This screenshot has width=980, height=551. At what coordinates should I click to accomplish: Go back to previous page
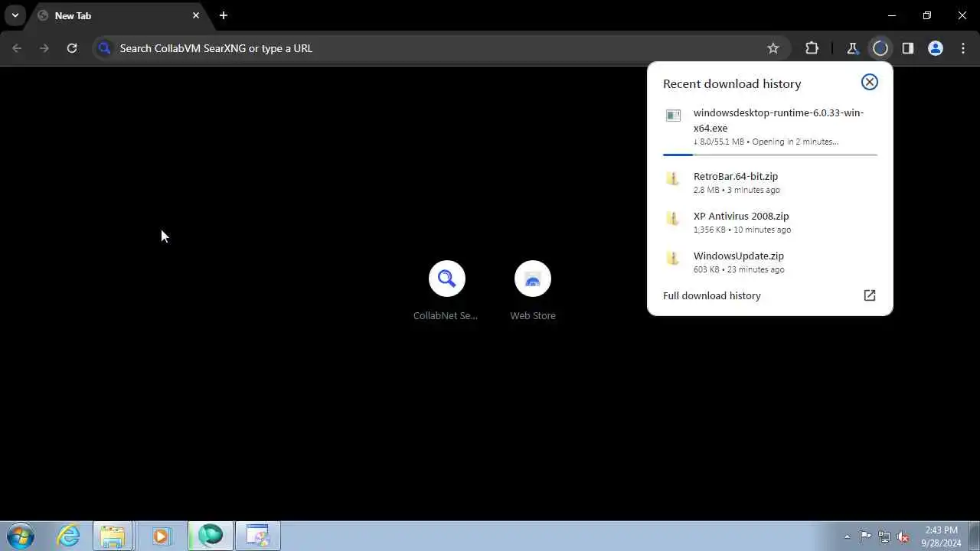point(18,48)
